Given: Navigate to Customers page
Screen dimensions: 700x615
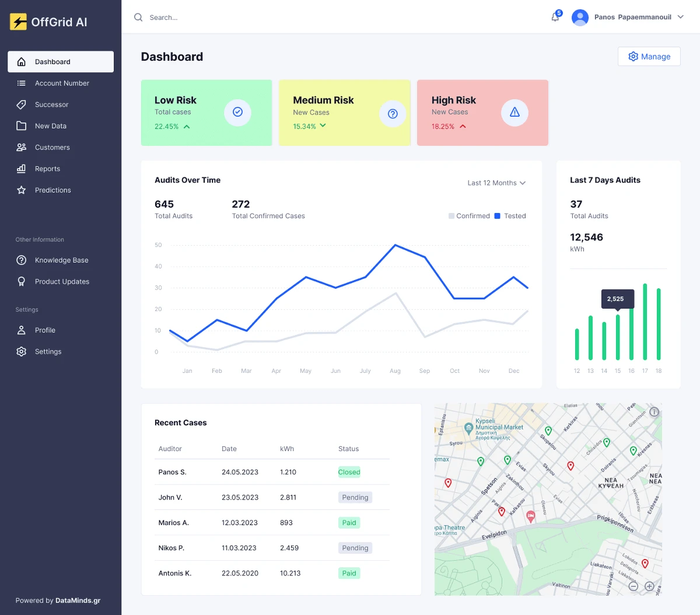Looking at the screenshot, I should (61, 148).
